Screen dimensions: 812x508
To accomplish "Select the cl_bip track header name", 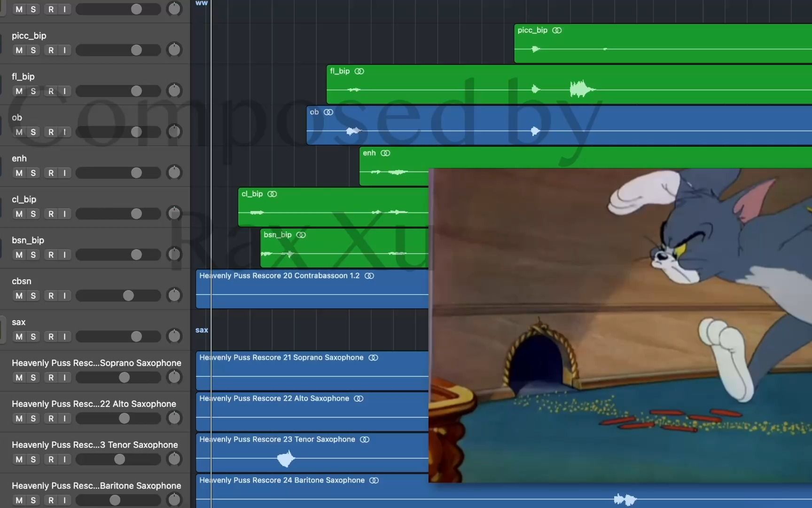I will [24, 199].
